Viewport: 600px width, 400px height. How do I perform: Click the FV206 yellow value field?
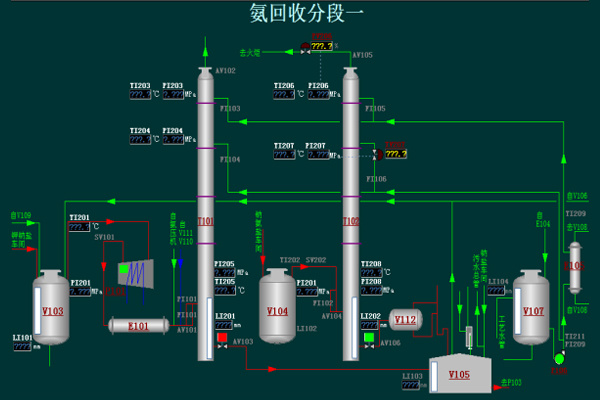[x=321, y=46]
